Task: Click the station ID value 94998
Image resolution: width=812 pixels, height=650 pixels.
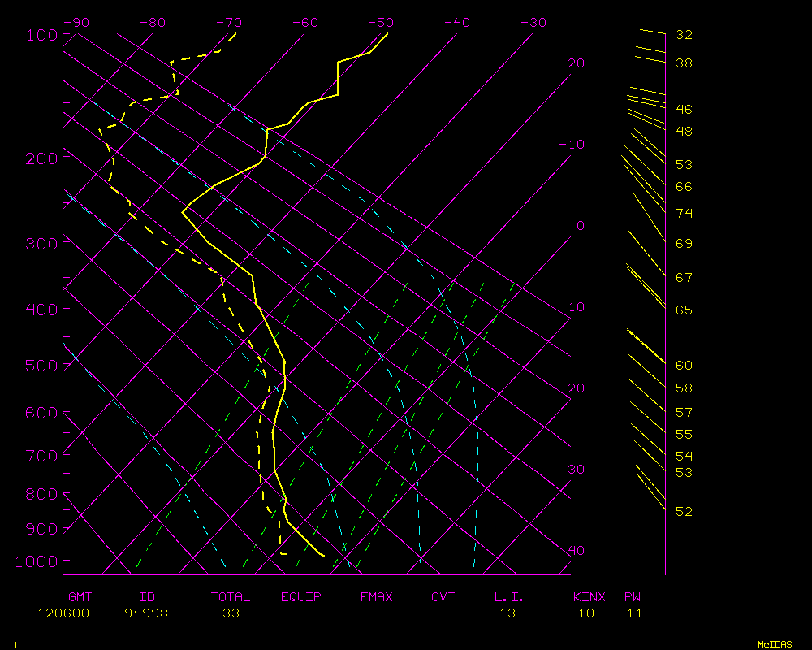Action: coord(146,613)
